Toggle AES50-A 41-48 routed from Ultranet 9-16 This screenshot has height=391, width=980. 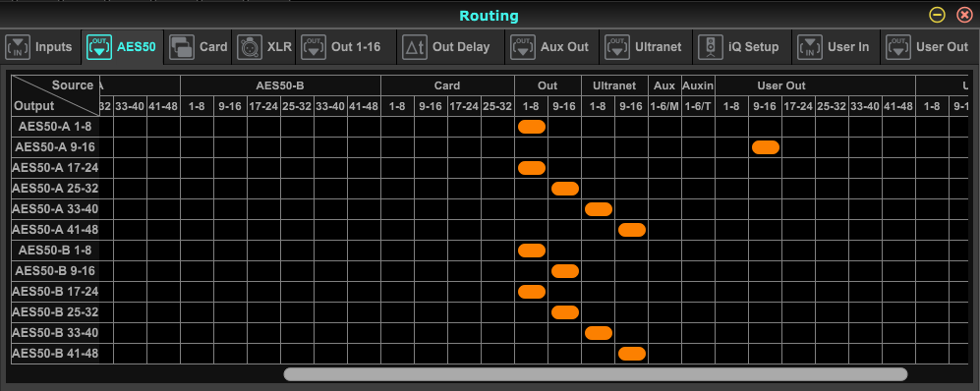tap(632, 230)
